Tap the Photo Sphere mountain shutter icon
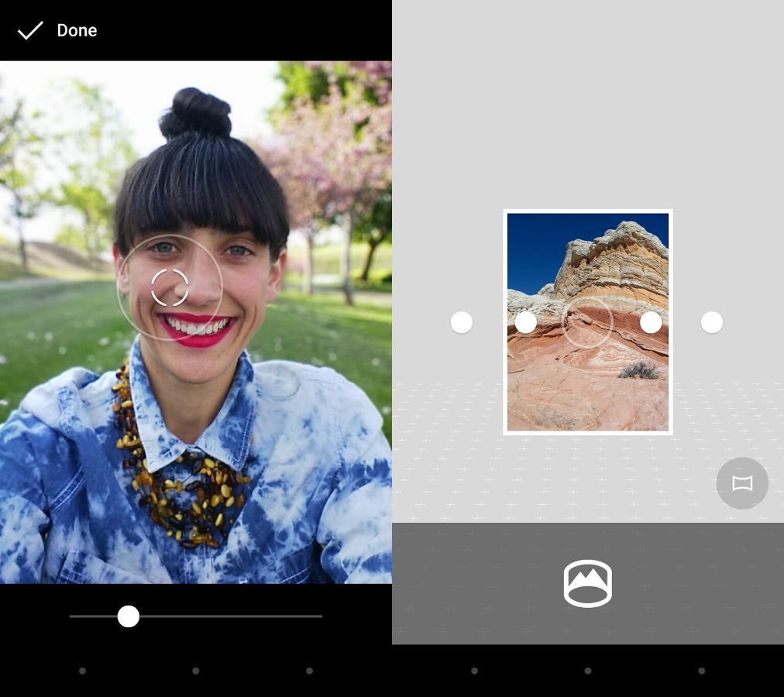Viewport: 784px width, 697px height. [x=587, y=583]
